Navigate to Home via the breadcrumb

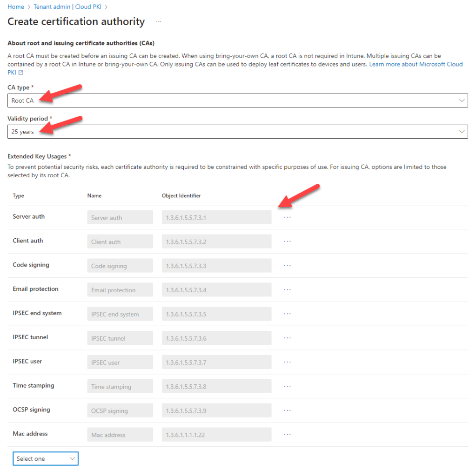click(15, 7)
